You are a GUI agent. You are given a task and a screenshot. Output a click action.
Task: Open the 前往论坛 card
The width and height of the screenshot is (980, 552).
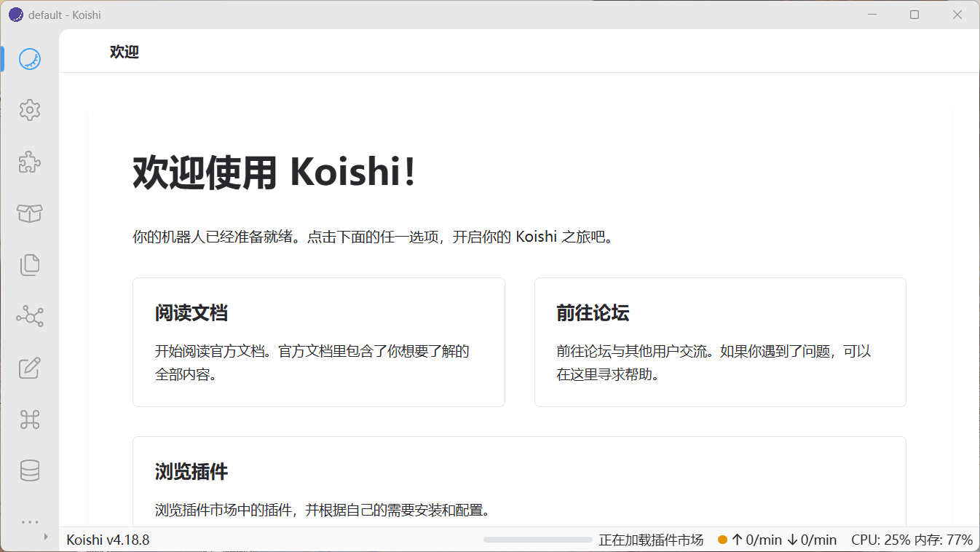(x=720, y=342)
